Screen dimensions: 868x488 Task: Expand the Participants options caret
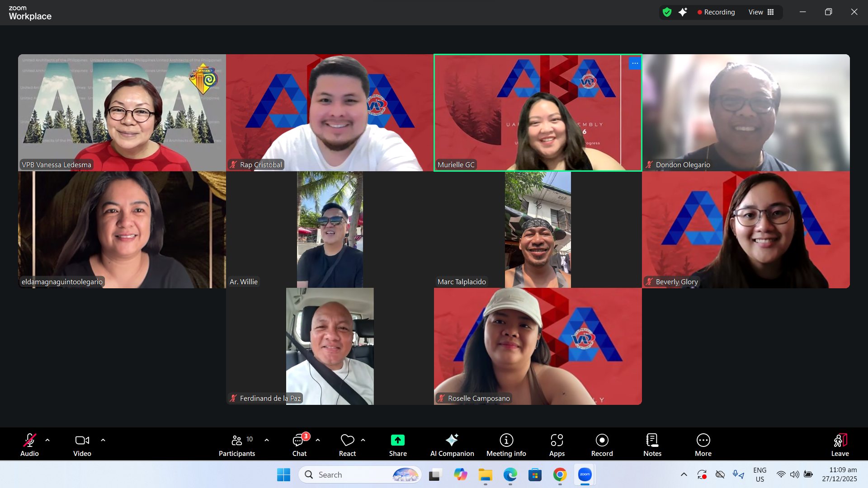point(267,440)
